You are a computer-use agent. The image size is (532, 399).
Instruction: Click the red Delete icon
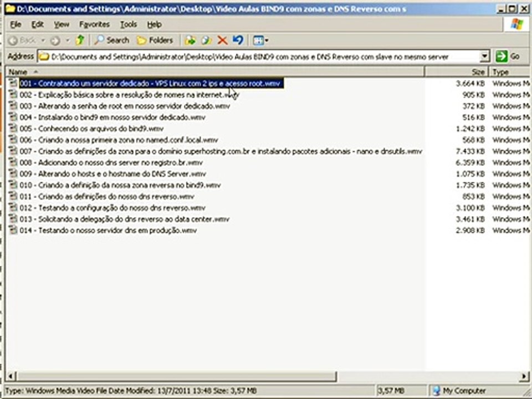222,40
